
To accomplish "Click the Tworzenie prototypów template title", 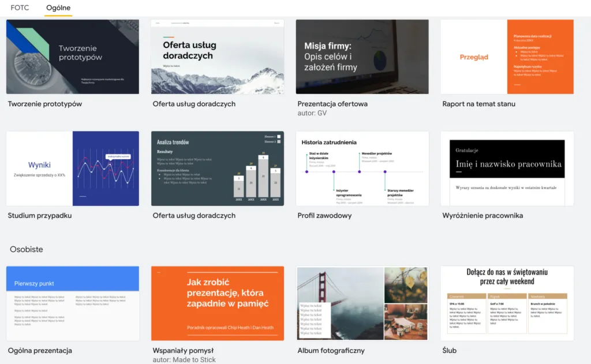I will (x=44, y=104).
